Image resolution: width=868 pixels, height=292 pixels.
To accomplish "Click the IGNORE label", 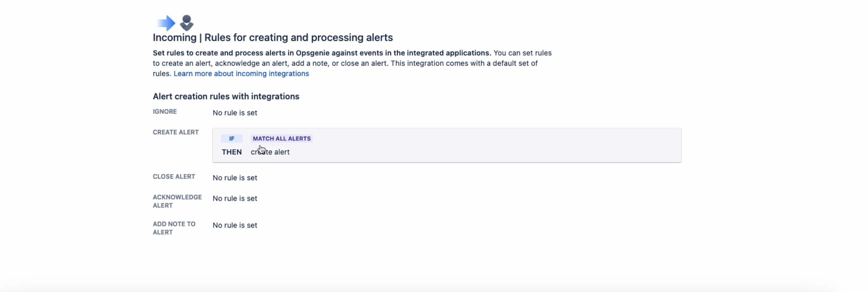I will click(x=165, y=112).
